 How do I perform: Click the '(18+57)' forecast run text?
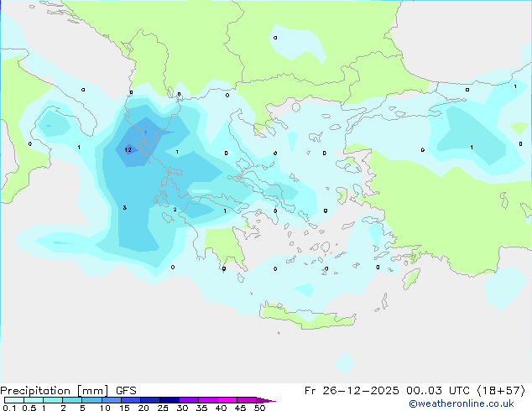501,391
